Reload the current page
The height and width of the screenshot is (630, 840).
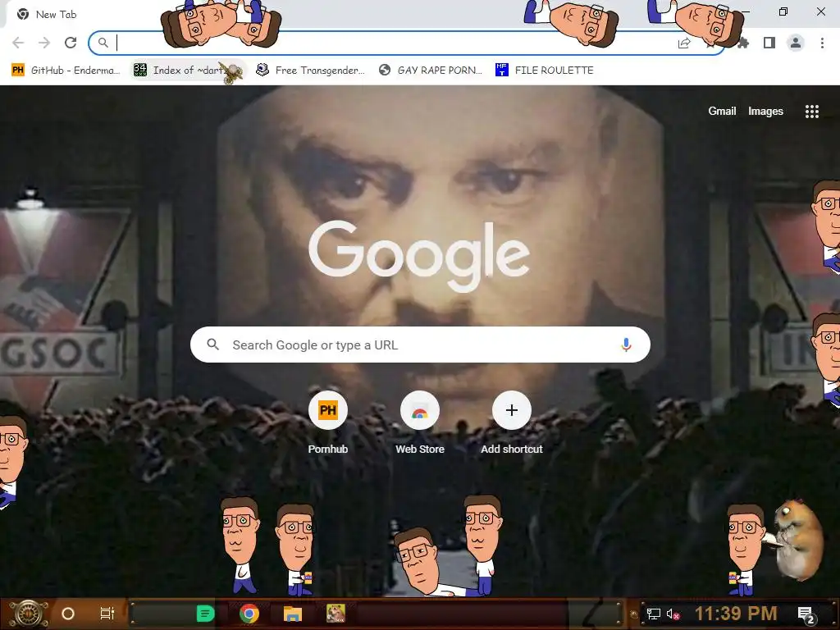tap(71, 43)
